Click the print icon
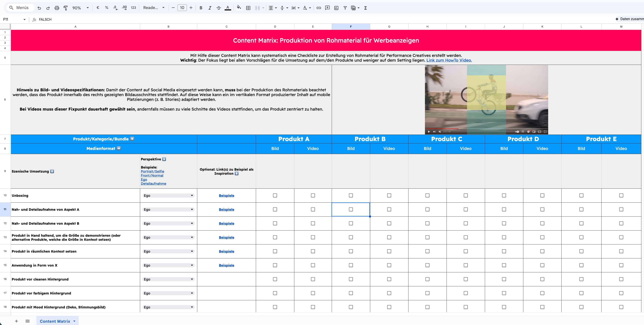Image resolution: width=644 pixels, height=325 pixels. click(57, 8)
